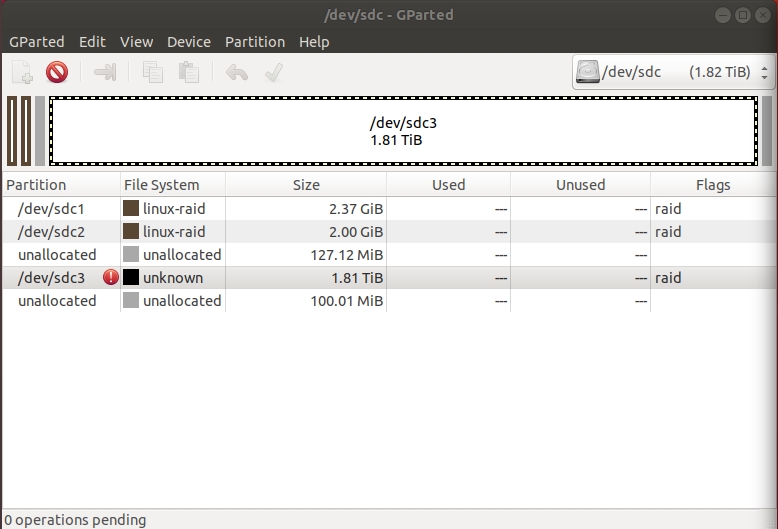Click the unknown file system label
778x529 pixels.
pyautogui.click(x=173, y=278)
